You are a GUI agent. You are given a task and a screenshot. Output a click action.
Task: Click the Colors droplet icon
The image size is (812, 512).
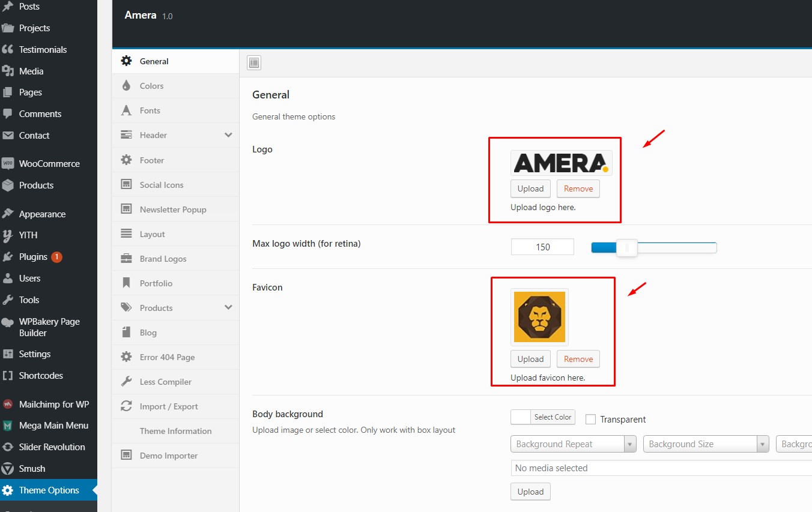point(126,86)
